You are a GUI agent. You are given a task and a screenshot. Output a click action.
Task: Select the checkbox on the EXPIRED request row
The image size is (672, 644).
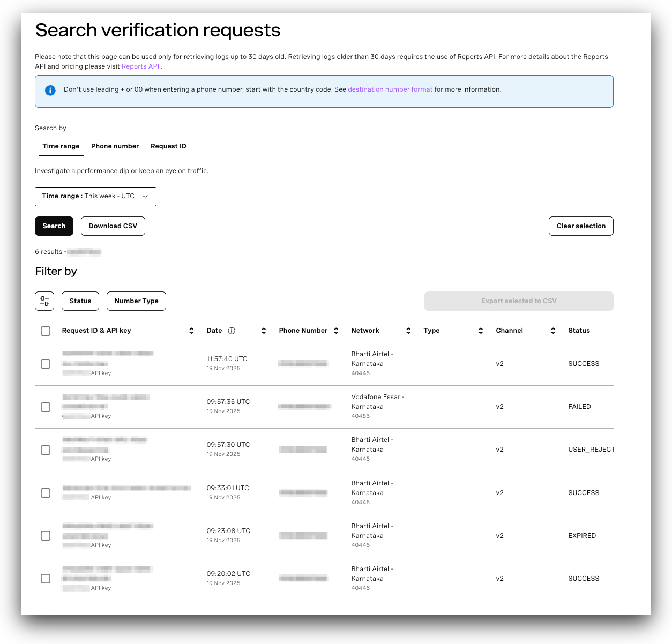point(45,536)
